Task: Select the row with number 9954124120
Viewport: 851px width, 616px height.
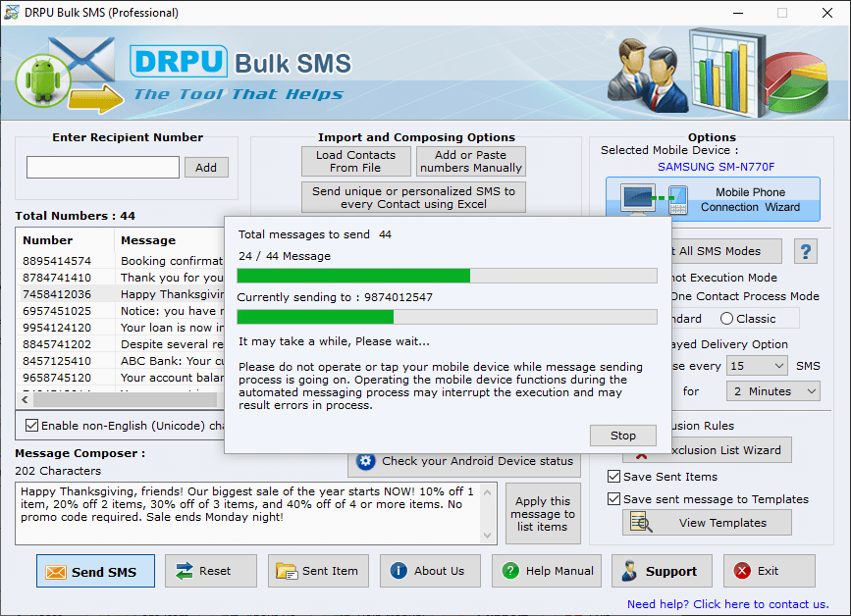Action: pos(121,328)
